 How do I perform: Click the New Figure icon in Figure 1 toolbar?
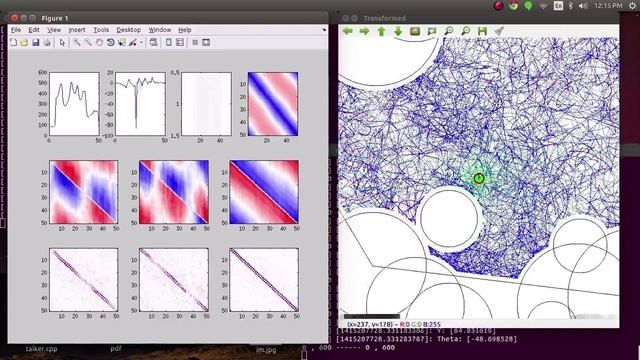tap(13, 42)
